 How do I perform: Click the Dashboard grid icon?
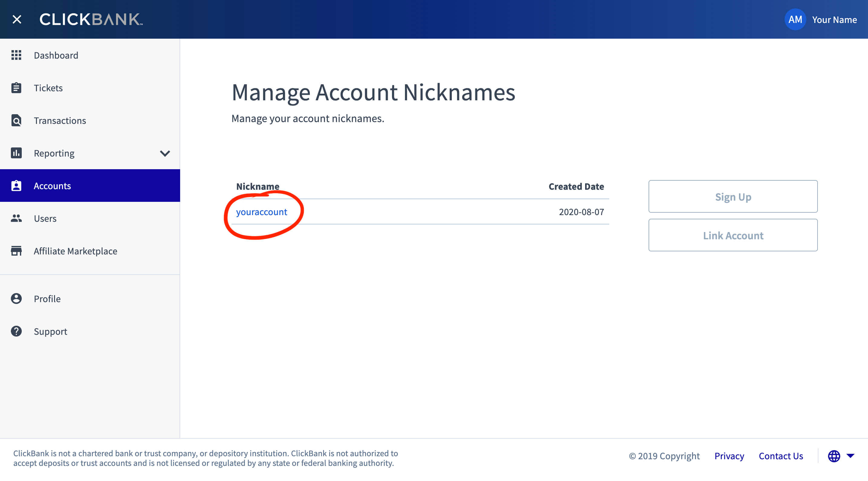click(16, 55)
